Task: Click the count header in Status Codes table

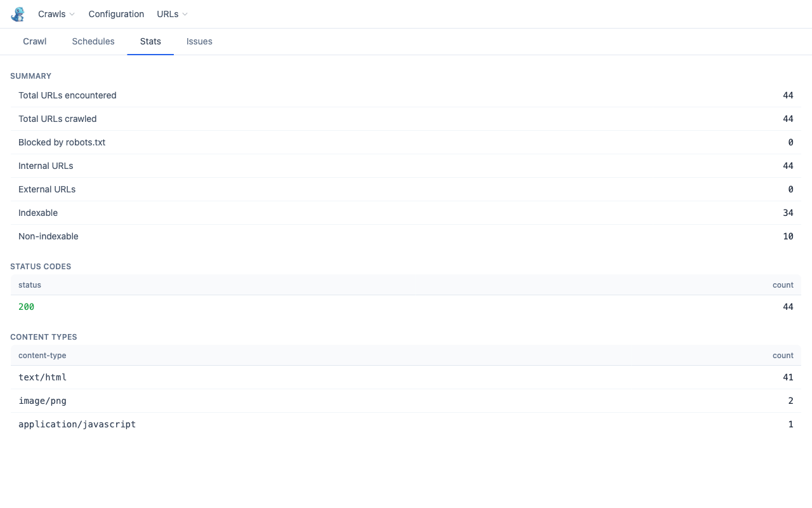Action: tap(783, 285)
